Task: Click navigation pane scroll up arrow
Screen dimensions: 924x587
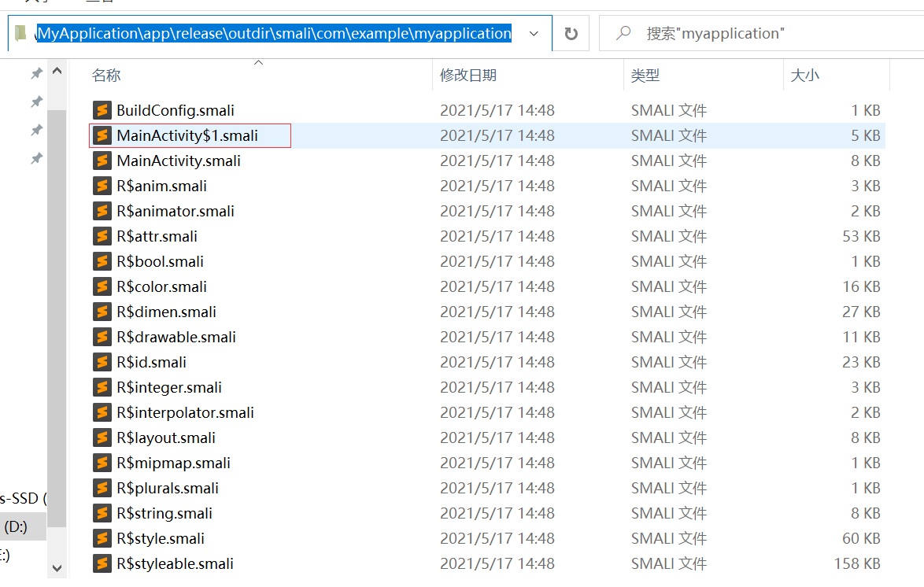Action: 57,72
